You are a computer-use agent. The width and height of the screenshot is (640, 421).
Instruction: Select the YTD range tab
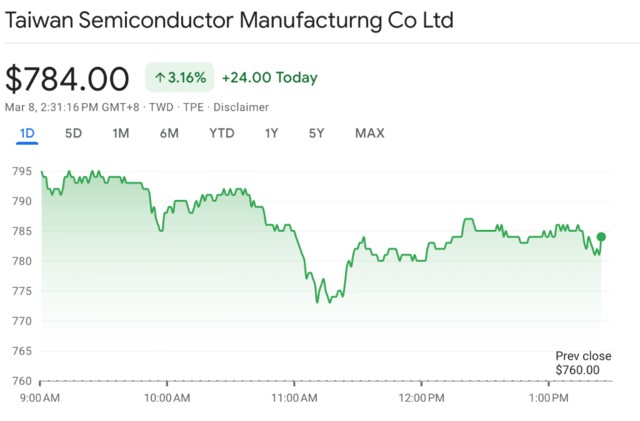click(x=222, y=133)
